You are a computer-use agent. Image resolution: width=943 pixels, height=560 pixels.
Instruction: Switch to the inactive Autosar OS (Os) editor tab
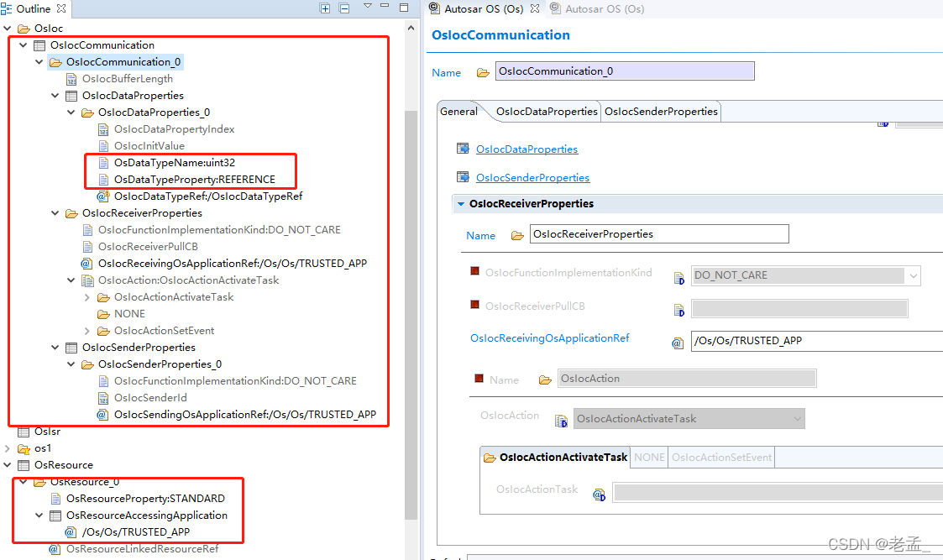tap(605, 9)
